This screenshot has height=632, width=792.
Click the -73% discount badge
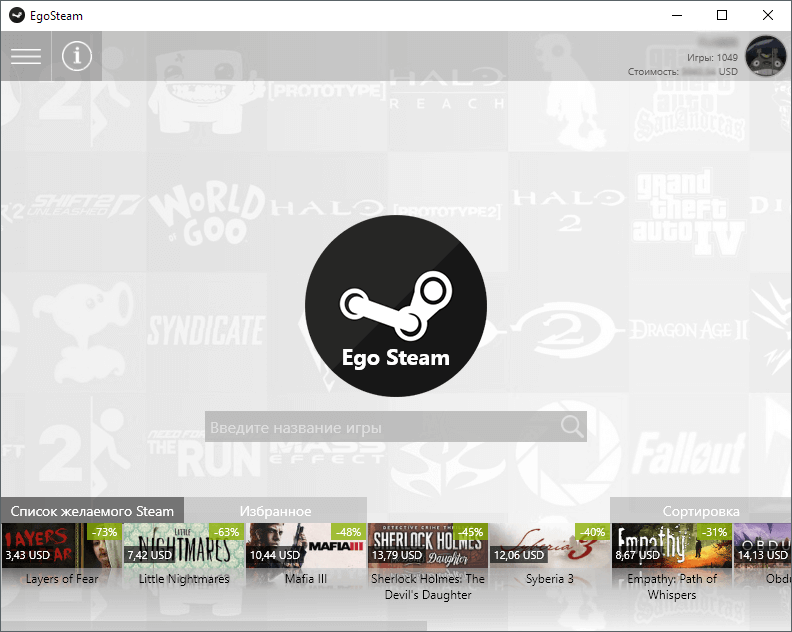point(105,532)
